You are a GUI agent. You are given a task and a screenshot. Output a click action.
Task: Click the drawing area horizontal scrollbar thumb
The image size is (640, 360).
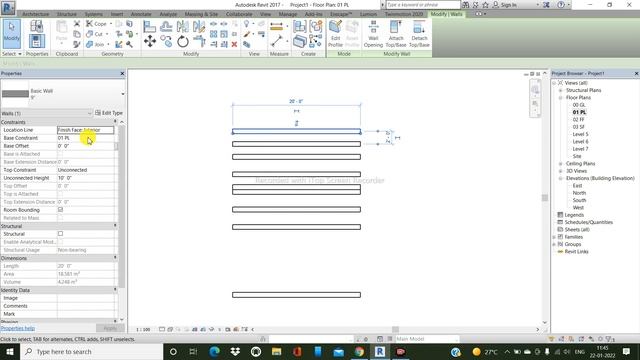395,329
